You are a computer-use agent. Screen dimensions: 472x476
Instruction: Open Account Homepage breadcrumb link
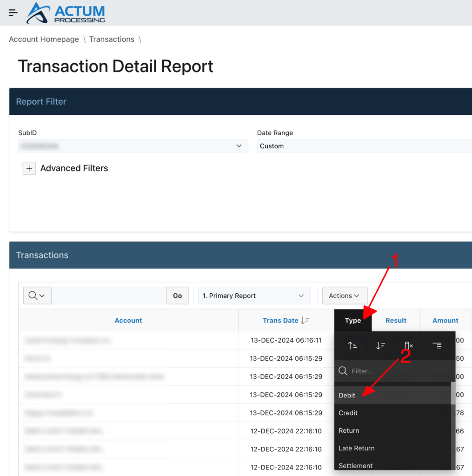click(x=44, y=39)
